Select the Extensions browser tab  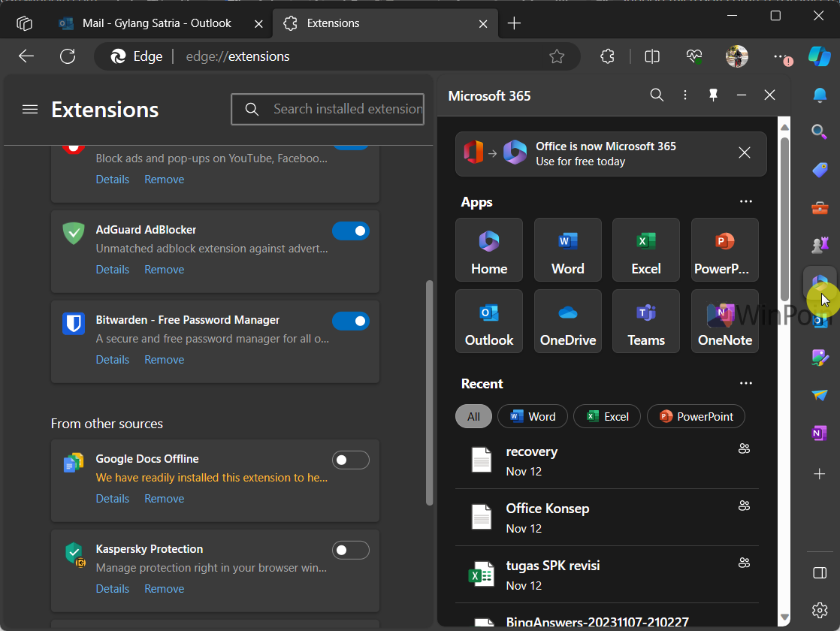point(385,23)
